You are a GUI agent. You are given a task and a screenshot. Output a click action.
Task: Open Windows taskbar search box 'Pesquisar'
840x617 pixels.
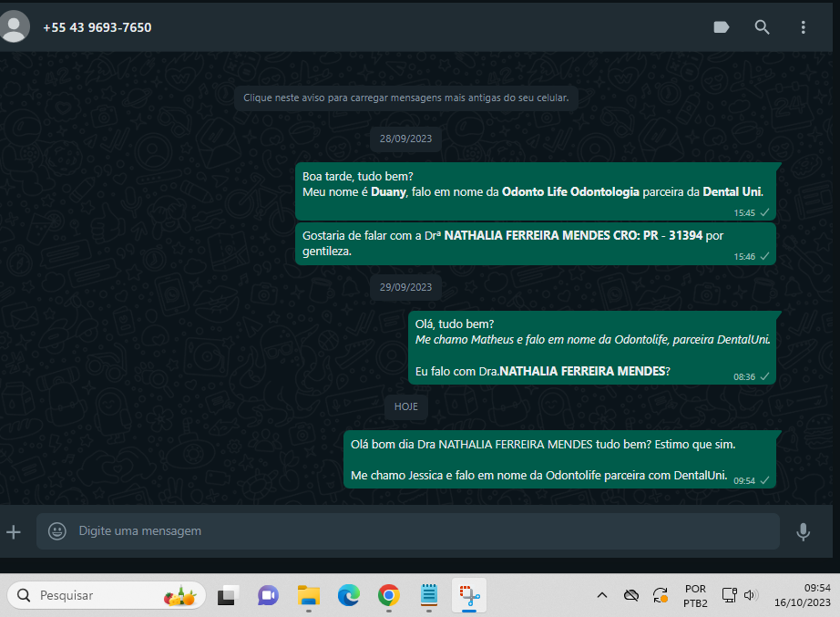click(106, 595)
